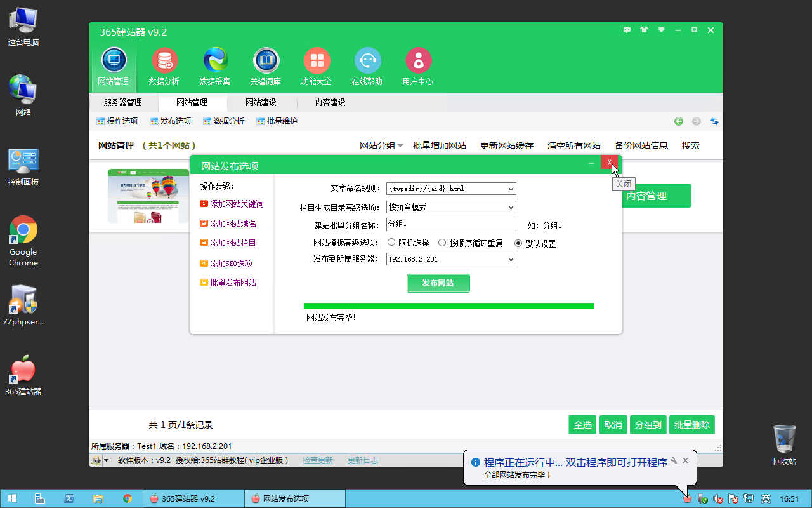Click the grey forward arrow icon

(x=697, y=121)
